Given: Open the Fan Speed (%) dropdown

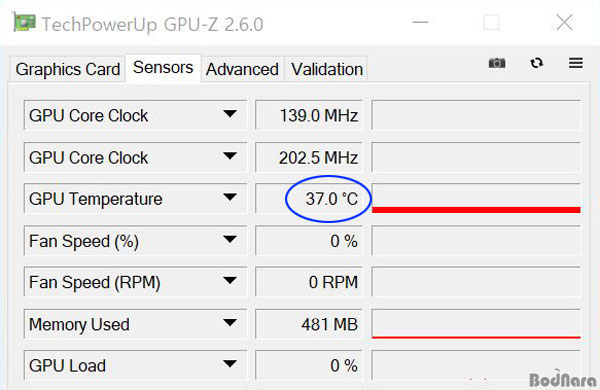Looking at the screenshot, I should tap(230, 240).
